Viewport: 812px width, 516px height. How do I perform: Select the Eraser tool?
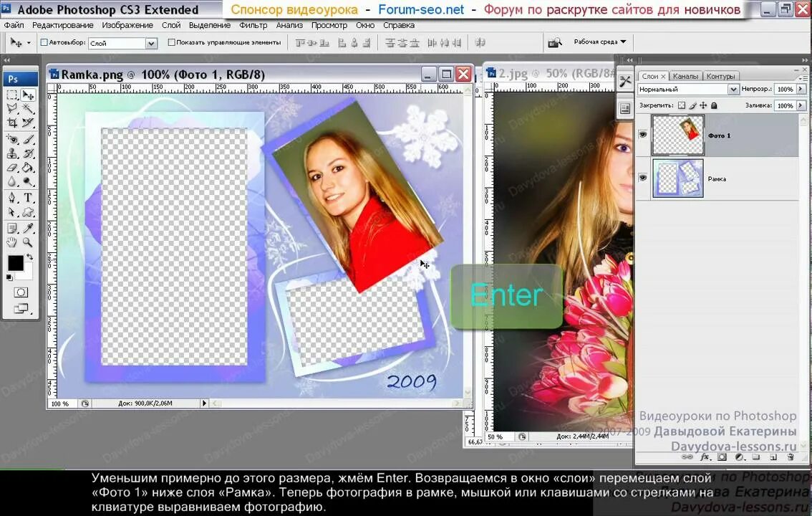point(12,167)
